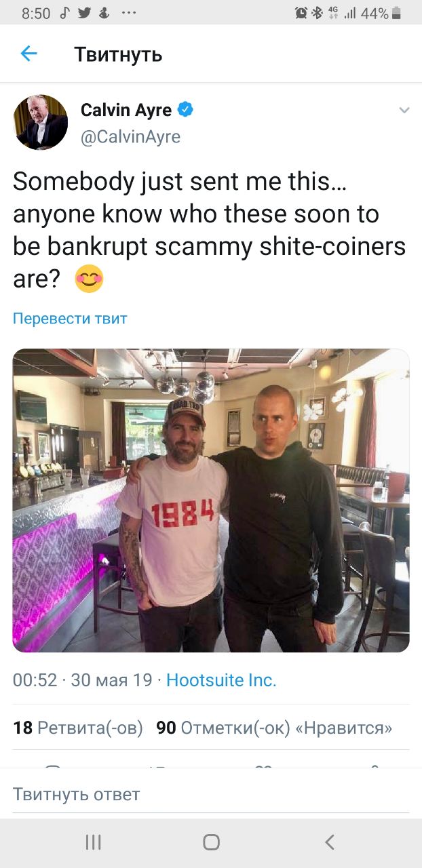Tap the tweet timestamp 00:52
Viewport: 422px width, 868px height.
tap(35, 680)
